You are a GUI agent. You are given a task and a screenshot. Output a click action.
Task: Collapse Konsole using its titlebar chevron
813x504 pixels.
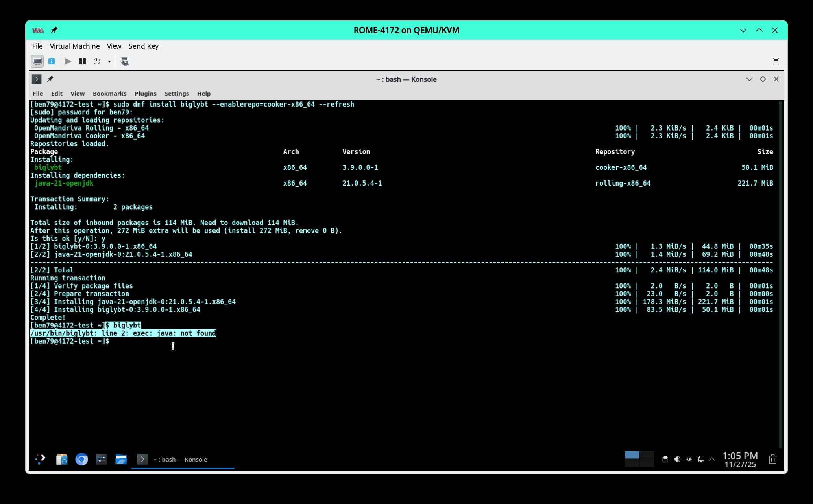[x=749, y=79]
